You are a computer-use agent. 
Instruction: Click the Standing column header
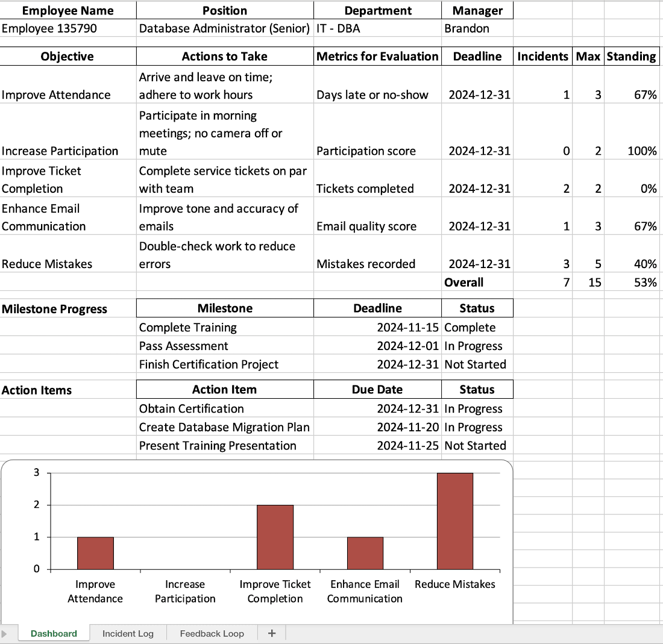click(x=631, y=56)
